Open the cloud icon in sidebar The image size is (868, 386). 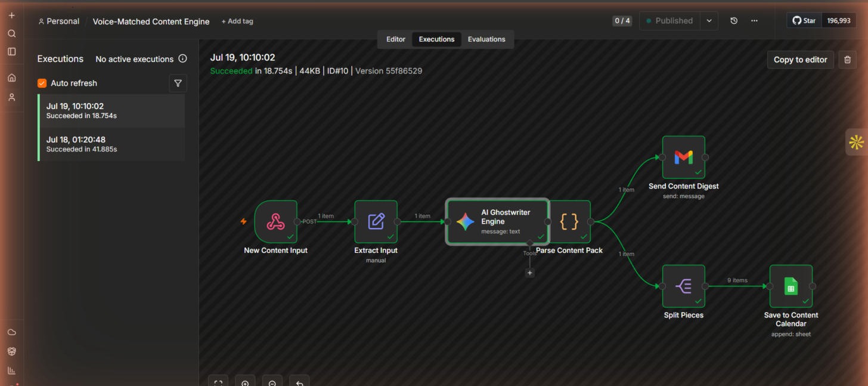[11, 332]
